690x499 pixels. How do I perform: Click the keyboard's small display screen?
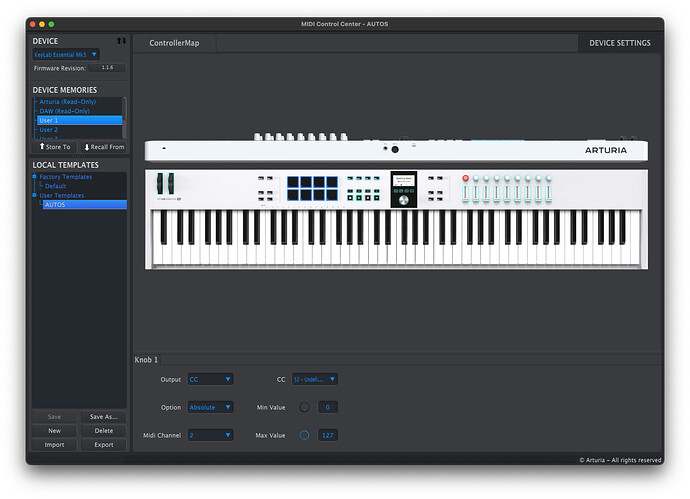[404, 180]
